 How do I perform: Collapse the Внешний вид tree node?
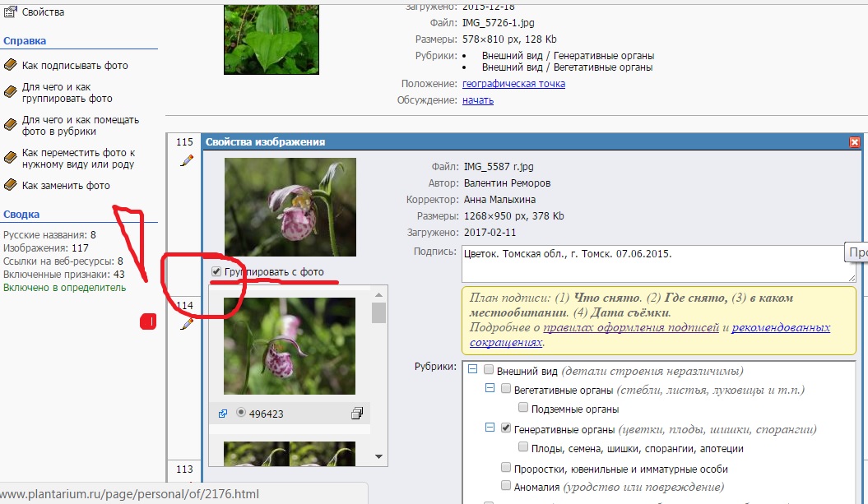472,370
